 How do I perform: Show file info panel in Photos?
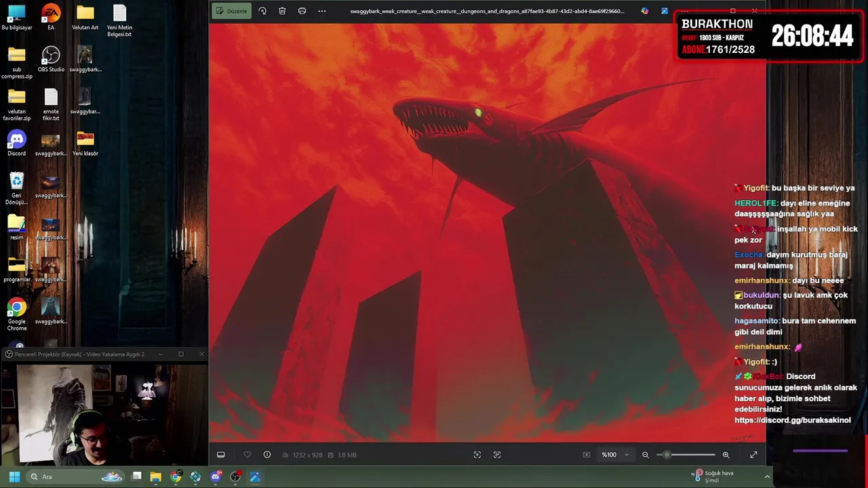coord(267,455)
